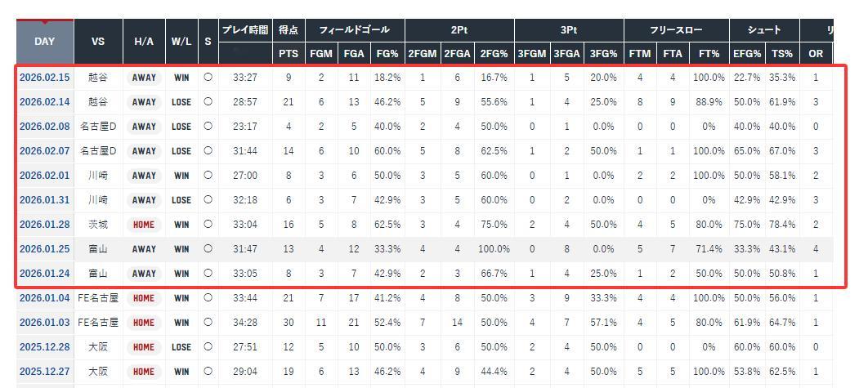This screenshot has width=868, height=388.
Task: Open the 2026.02.08 game link
Action: click(44, 127)
